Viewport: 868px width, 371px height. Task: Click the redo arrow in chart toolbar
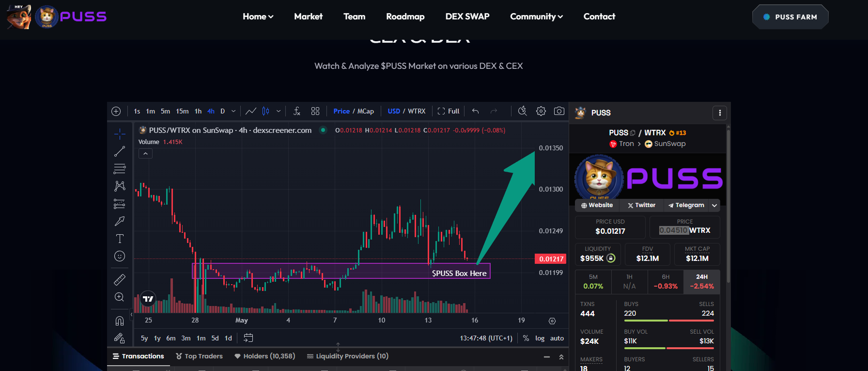(x=494, y=111)
